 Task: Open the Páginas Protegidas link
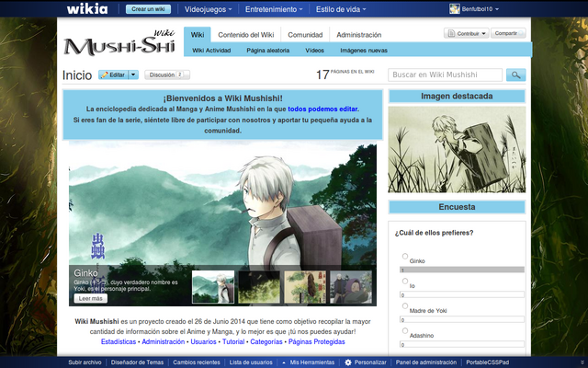pyautogui.click(x=316, y=341)
